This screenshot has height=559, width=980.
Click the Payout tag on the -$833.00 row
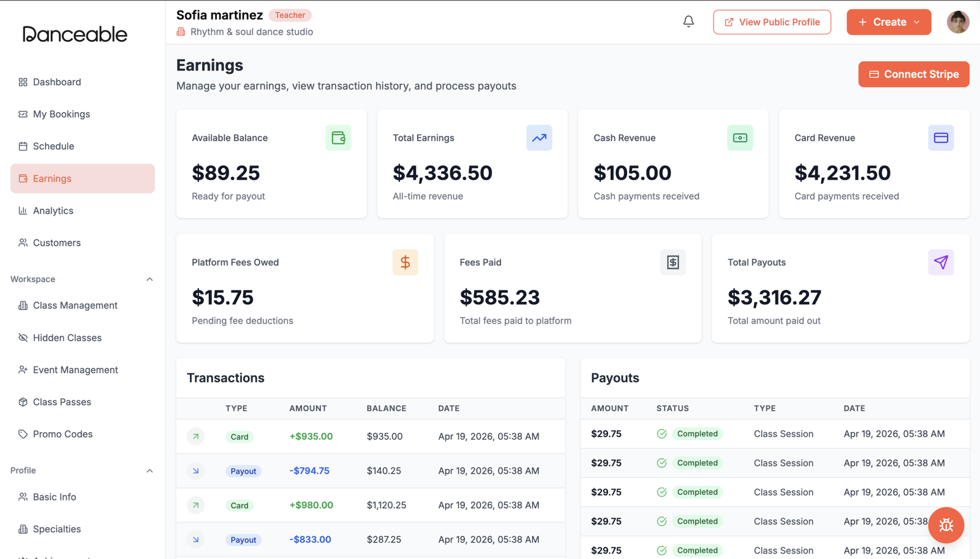click(243, 540)
